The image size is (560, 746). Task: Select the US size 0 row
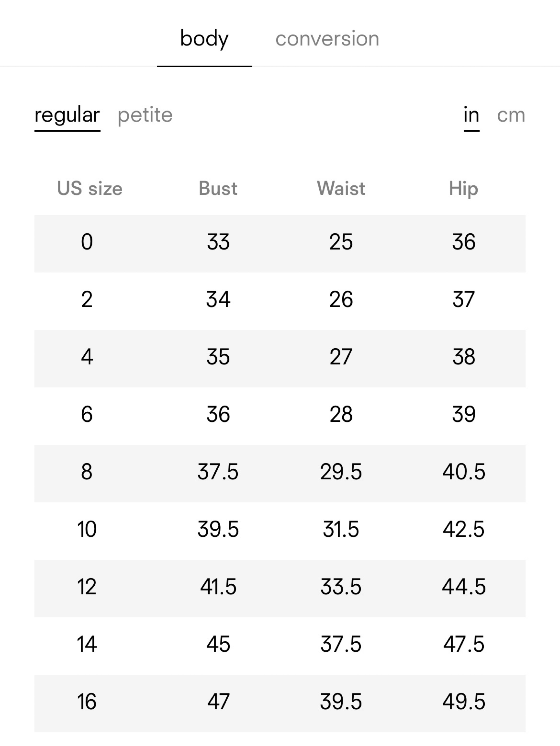[x=280, y=243]
